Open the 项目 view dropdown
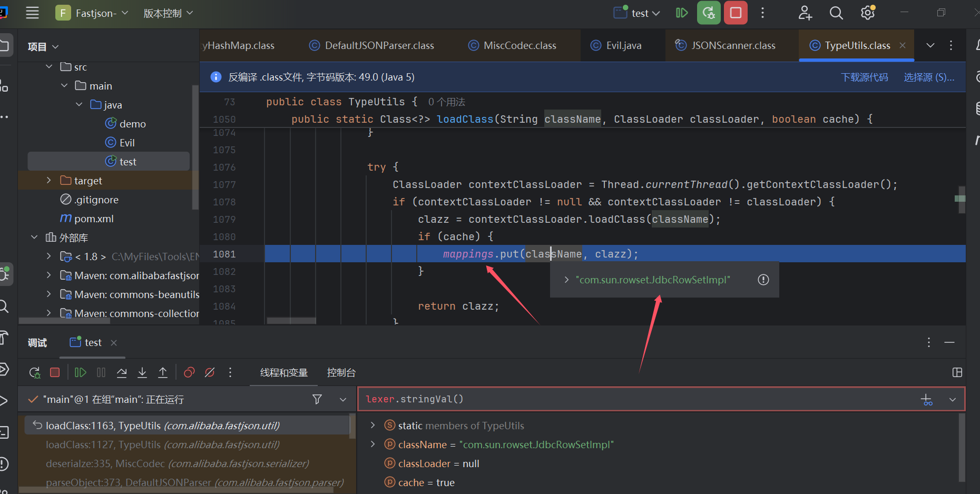980x494 pixels. [43, 47]
